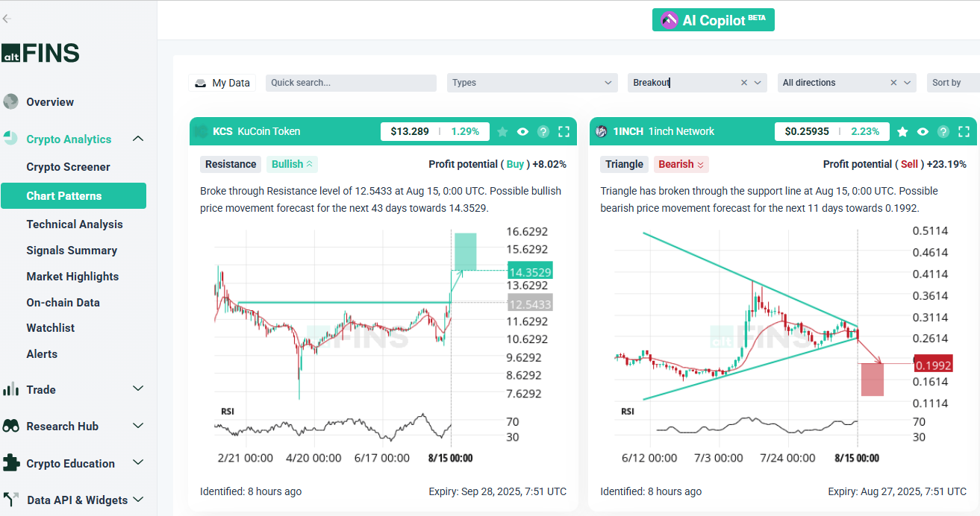Image resolution: width=980 pixels, height=516 pixels.
Task: Click the Trade bar chart icon
Action: tap(10, 389)
